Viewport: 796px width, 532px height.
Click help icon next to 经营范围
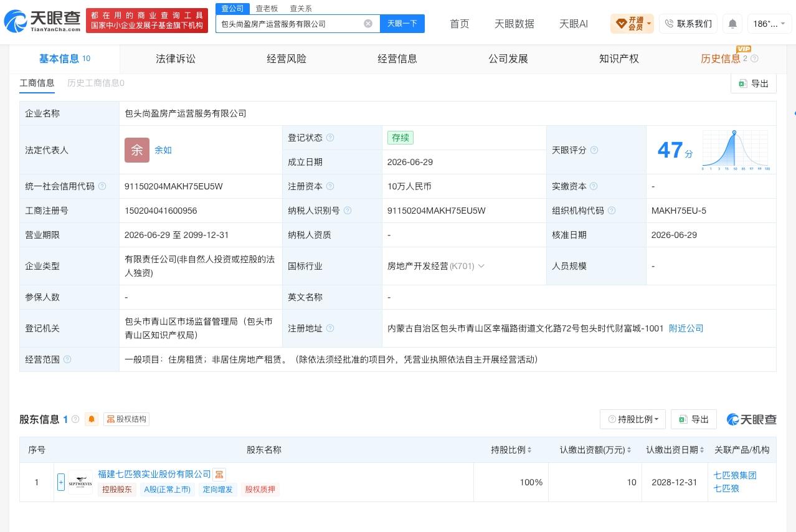click(x=67, y=359)
